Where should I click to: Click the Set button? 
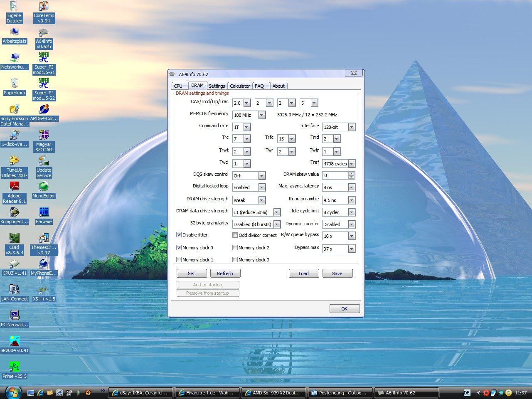(x=192, y=273)
